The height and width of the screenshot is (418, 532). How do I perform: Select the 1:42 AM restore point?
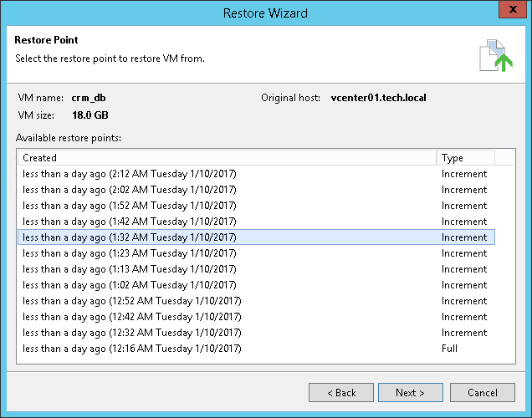257,222
